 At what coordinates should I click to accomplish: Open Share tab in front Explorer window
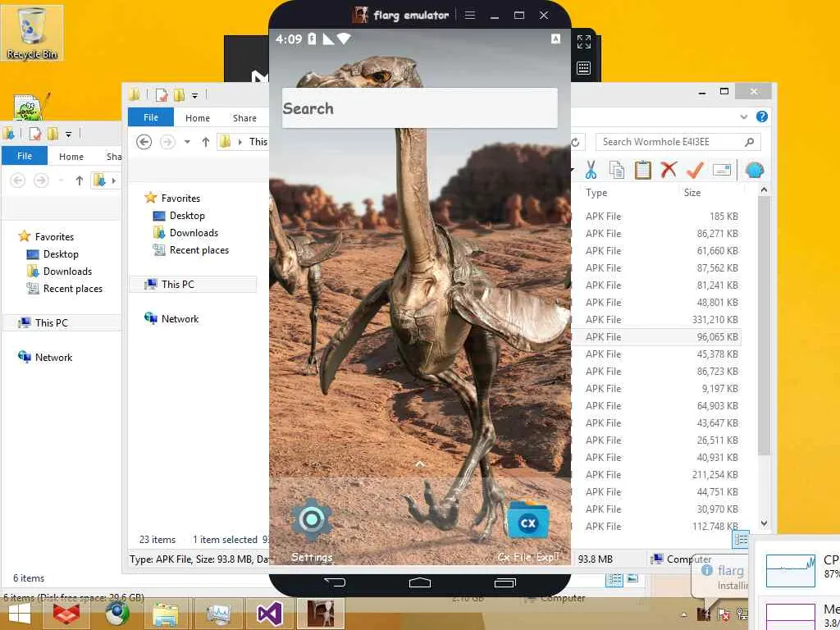tap(244, 118)
